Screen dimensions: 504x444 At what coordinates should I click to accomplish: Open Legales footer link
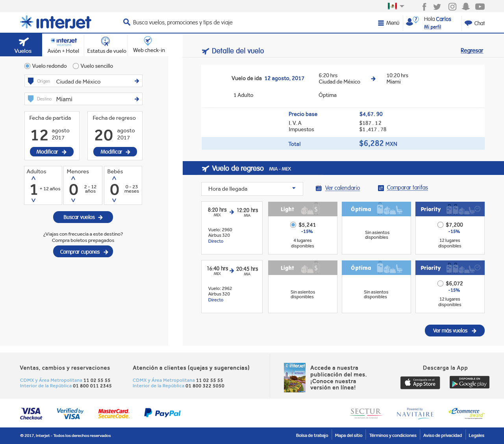point(476,435)
